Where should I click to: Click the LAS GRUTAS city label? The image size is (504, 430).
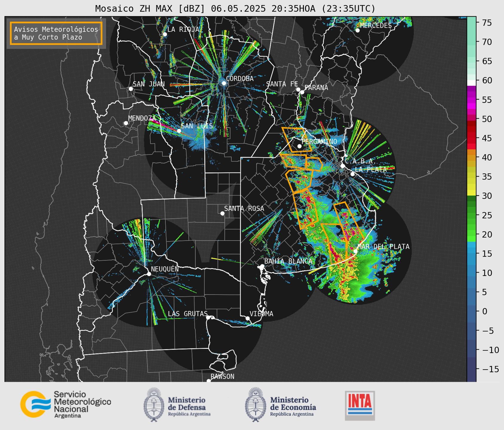click(x=188, y=314)
